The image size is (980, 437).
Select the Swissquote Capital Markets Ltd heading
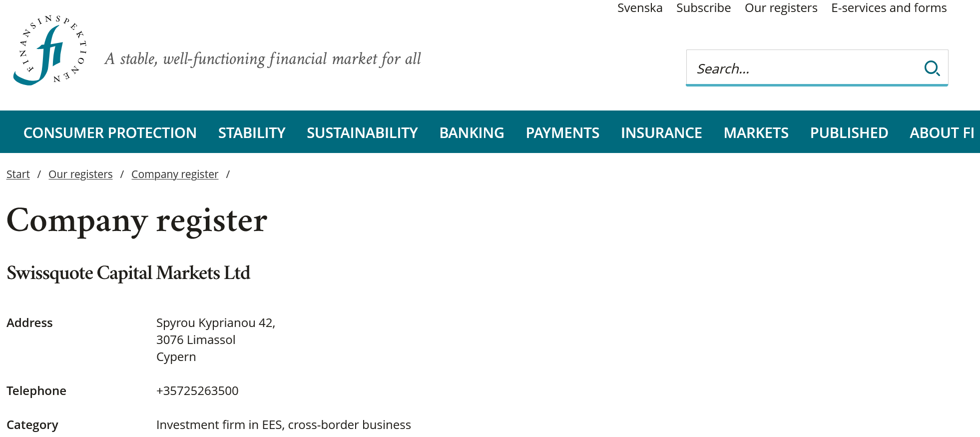pos(128,273)
